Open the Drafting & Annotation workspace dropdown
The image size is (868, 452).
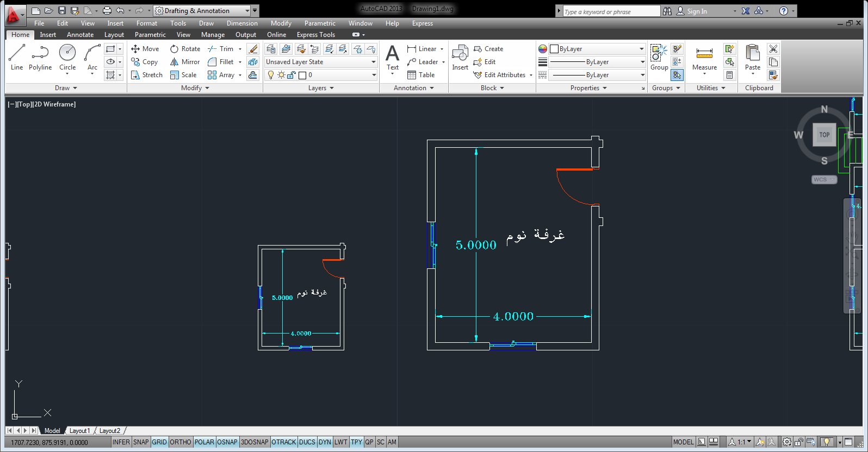coord(247,11)
